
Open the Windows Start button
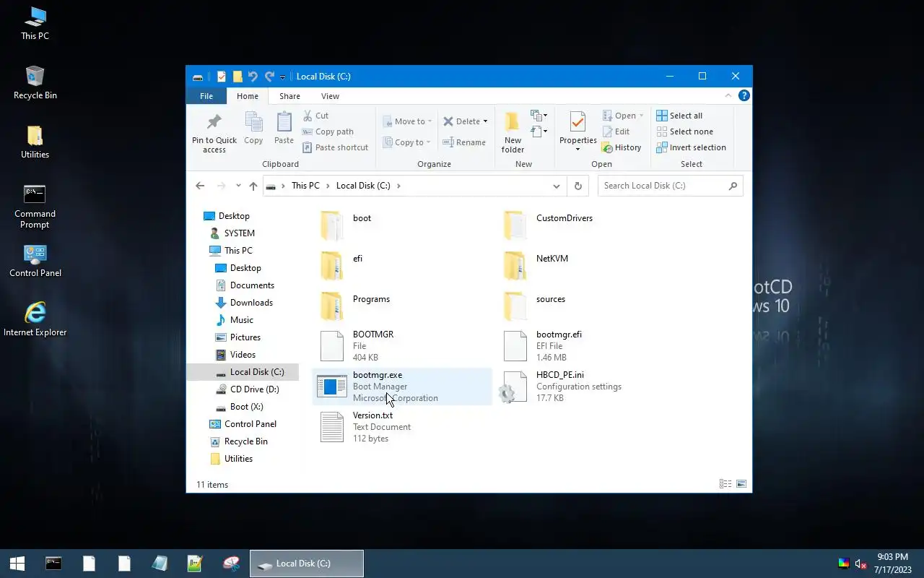coord(17,564)
